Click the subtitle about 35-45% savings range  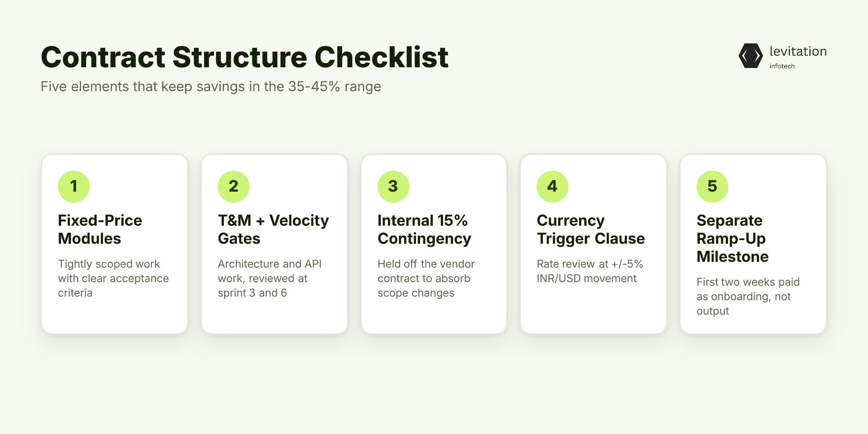coord(211,87)
